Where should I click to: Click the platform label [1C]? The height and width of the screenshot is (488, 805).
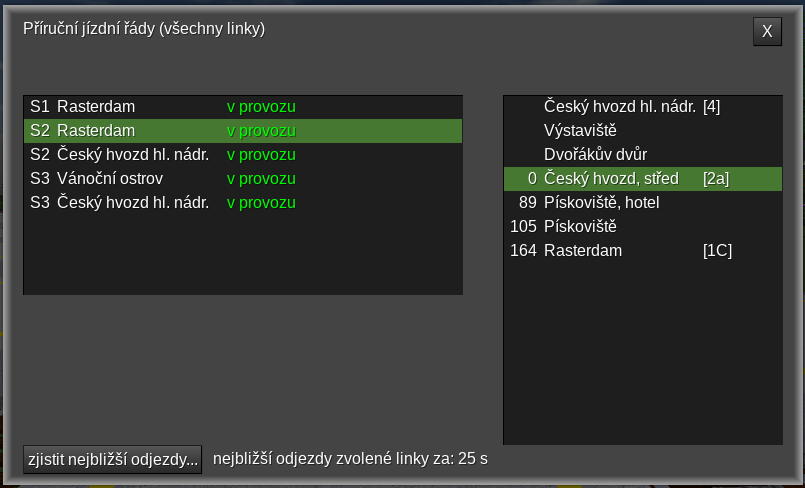click(717, 250)
